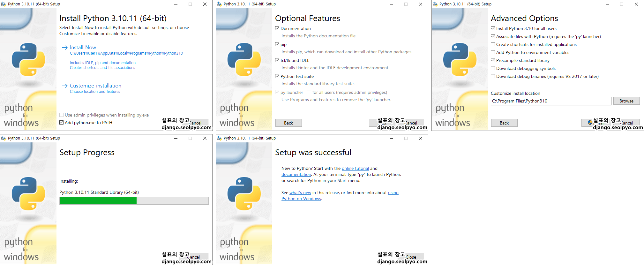Click Cancel in the Setup Progress window
Screen dimensions: 644x265
tap(195, 257)
